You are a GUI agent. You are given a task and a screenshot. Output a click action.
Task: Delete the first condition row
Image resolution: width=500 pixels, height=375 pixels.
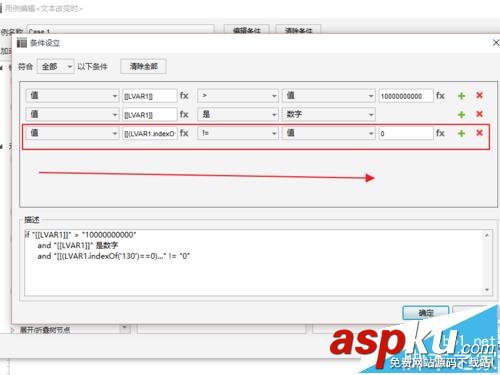[479, 96]
